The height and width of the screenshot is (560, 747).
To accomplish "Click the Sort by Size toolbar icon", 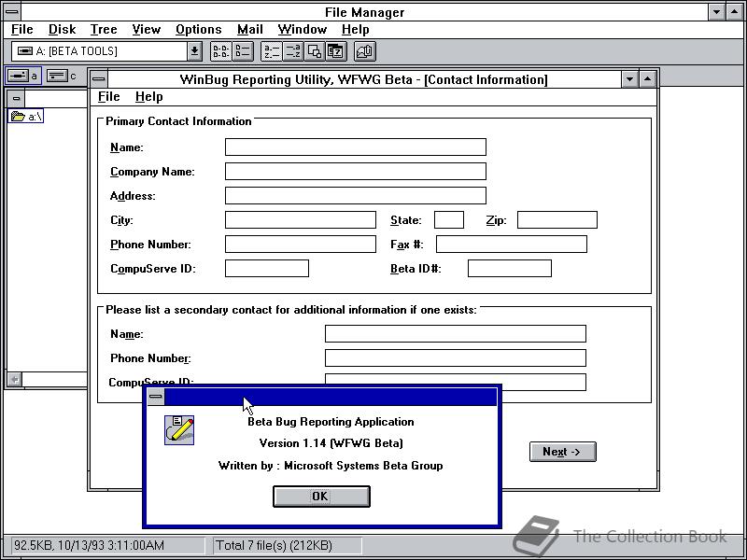I will coord(315,51).
